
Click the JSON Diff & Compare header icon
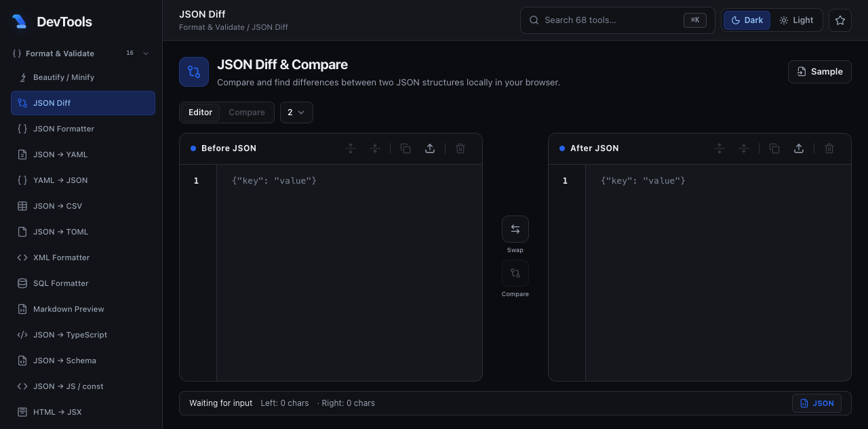(x=194, y=72)
